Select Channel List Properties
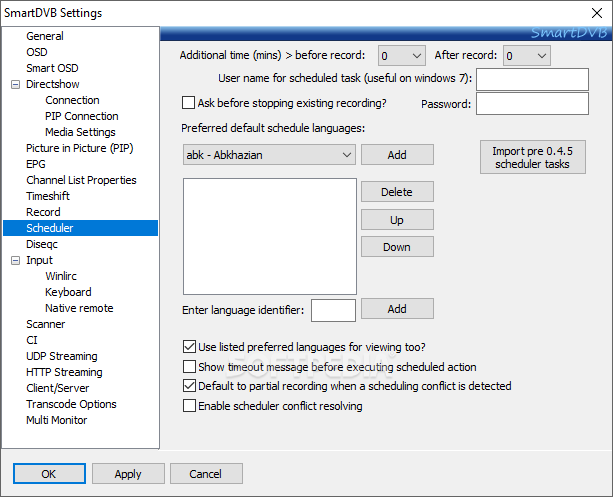The width and height of the screenshot is (613, 497). click(x=81, y=180)
